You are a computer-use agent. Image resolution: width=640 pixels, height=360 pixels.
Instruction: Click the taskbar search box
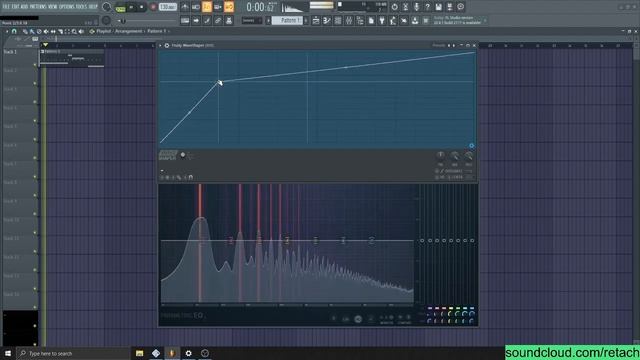coord(73,353)
